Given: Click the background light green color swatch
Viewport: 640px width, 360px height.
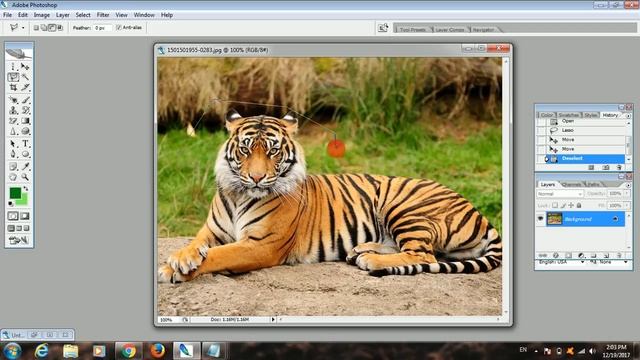Looking at the screenshot, I should (x=22, y=201).
